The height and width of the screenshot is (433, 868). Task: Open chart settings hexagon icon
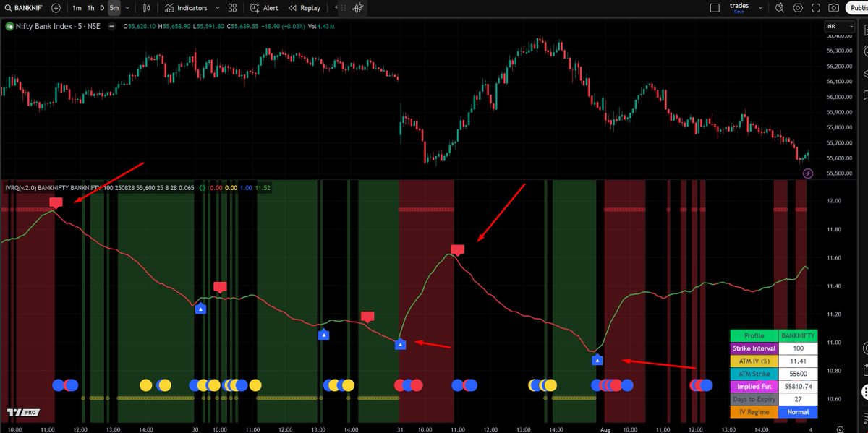coord(798,8)
